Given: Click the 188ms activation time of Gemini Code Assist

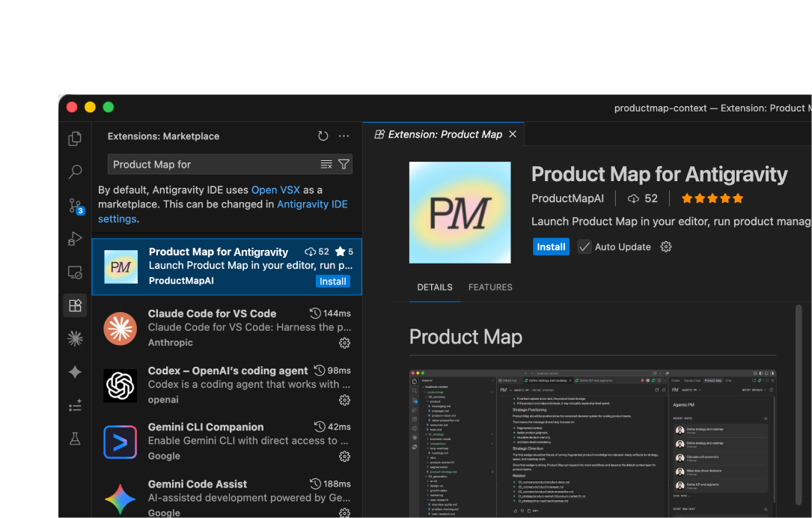Looking at the screenshot, I should point(330,484).
